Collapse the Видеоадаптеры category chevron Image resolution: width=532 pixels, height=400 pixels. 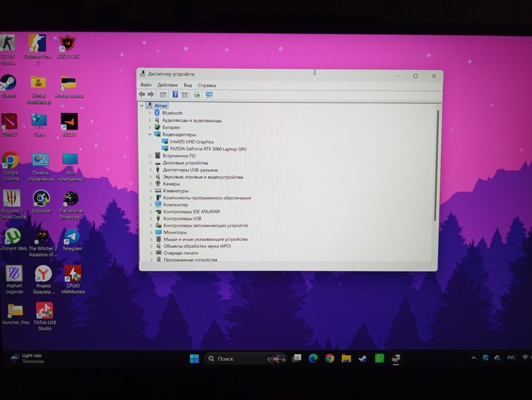[149, 134]
